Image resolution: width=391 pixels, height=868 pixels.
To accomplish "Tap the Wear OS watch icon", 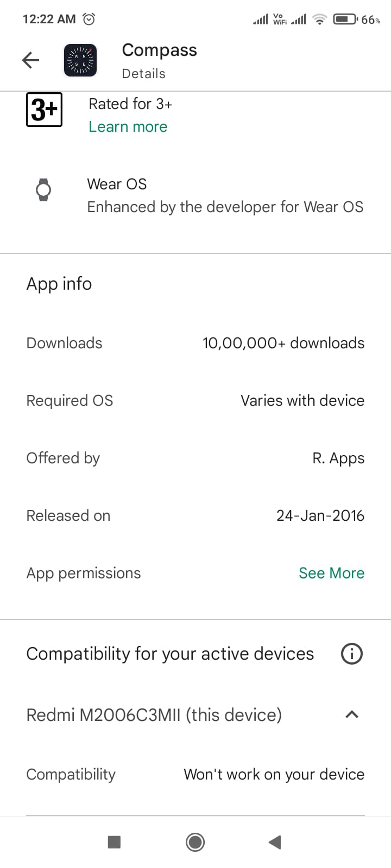I will [43, 190].
